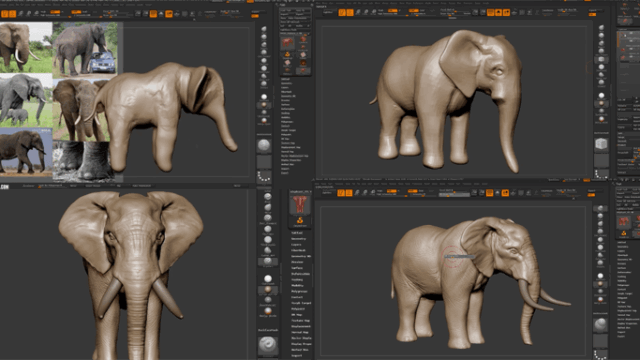
Task: Click red elephant tool thumbnail, front-view window
Action: [300, 205]
